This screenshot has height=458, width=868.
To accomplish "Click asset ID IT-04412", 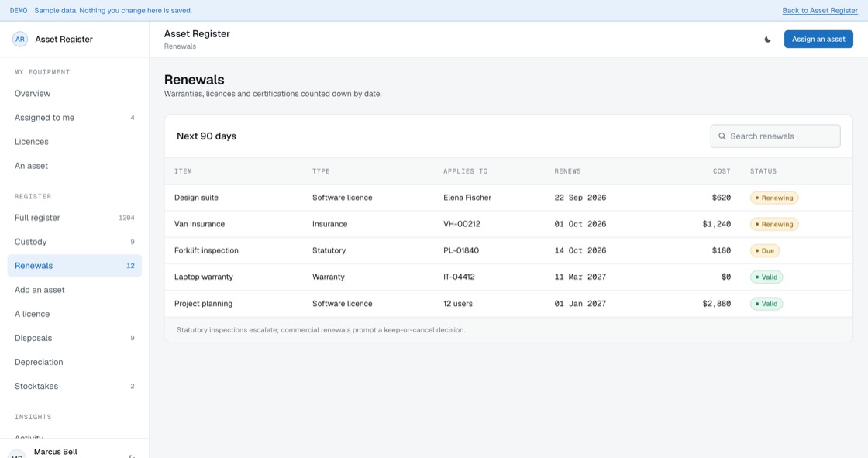I will (459, 277).
